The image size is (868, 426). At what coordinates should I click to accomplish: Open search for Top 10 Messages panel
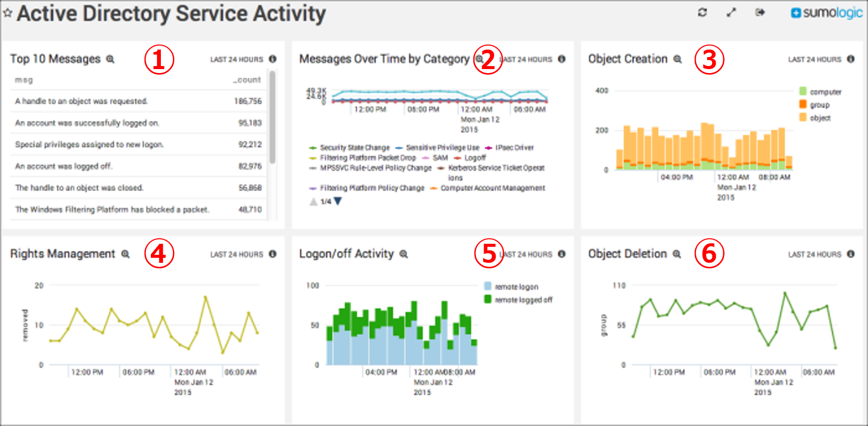tap(110, 59)
